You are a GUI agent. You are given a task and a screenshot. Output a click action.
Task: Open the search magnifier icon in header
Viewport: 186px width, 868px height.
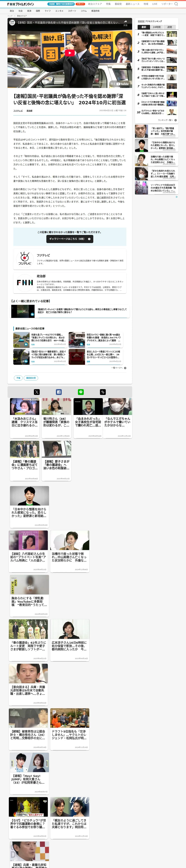176,4
